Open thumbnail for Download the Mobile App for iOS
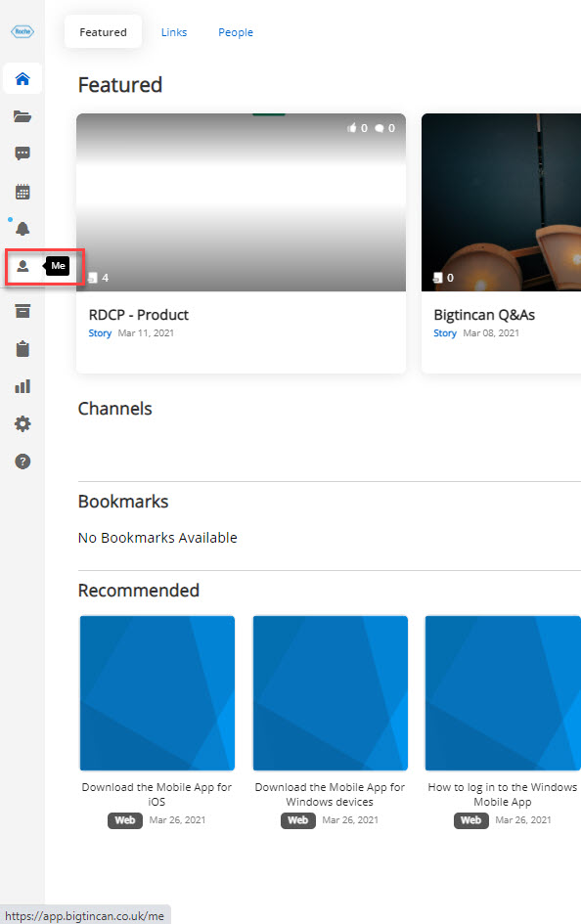 click(157, 693)
